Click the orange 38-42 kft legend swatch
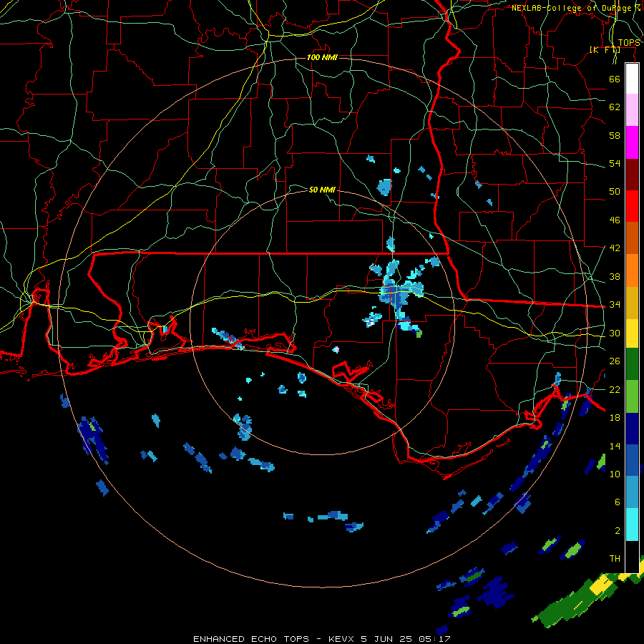 [x=632, y=270]
